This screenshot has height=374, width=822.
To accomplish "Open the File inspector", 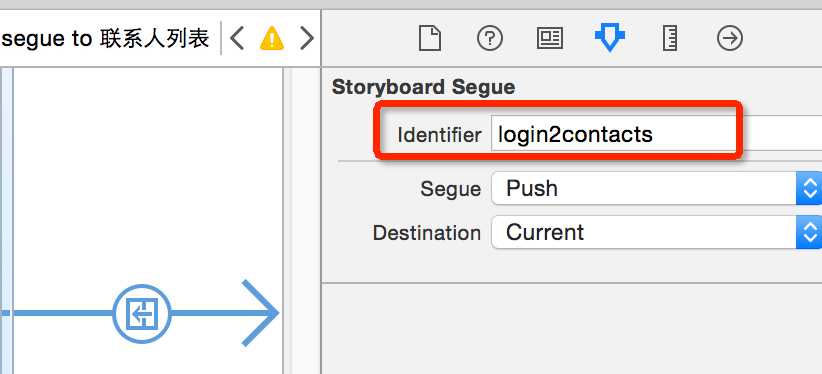I will pos(429,39).
